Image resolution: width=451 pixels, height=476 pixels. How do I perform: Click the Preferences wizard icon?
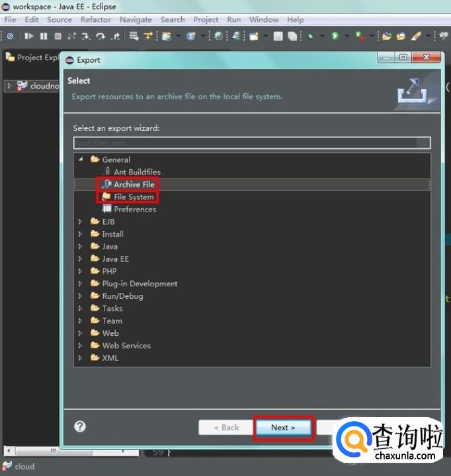(106, 209)
